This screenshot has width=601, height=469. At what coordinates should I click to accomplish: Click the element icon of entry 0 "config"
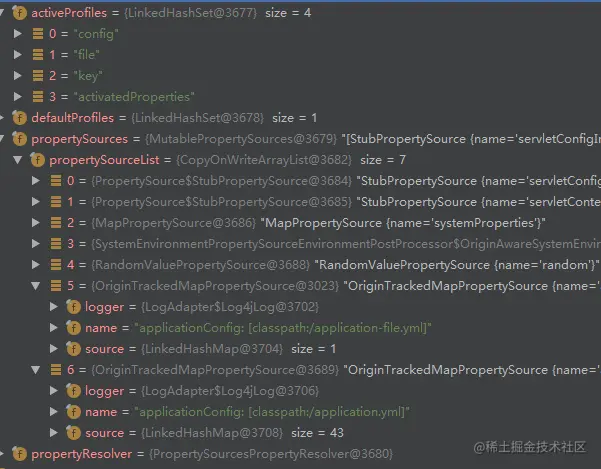pyautogui.click(x=38, y=34)
